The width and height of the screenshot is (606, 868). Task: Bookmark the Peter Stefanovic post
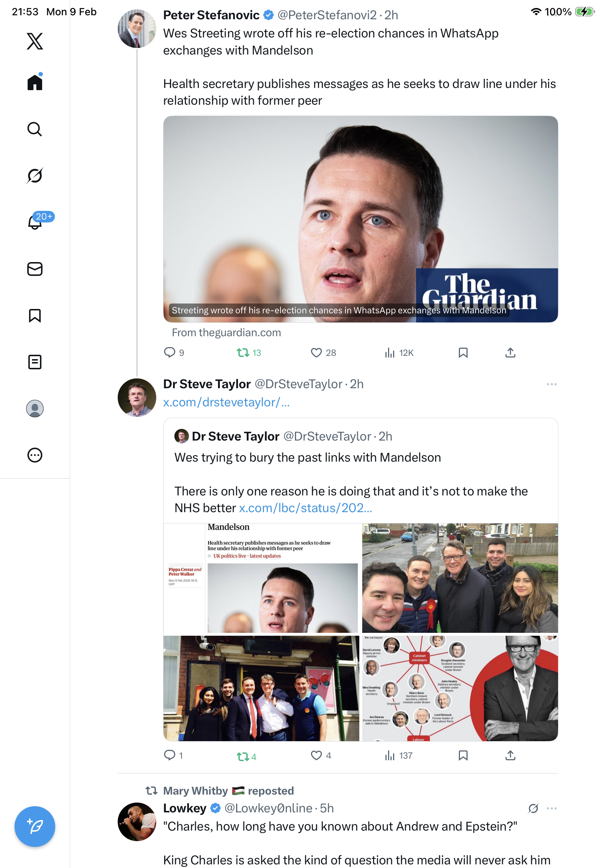(x=463, y=353)
